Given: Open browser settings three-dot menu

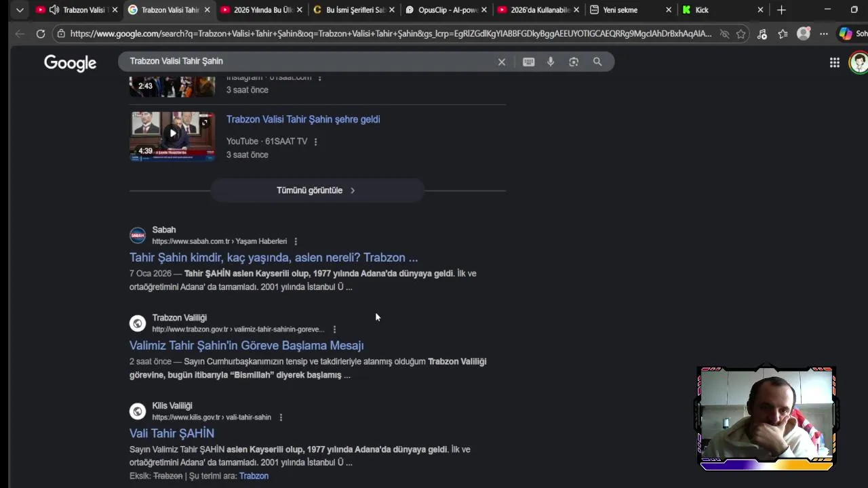Looking at the screenshot, I should point(824,34).
